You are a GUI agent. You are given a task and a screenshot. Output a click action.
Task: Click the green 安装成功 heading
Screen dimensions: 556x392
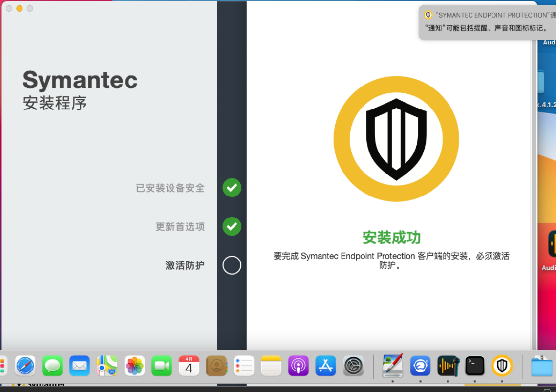tap(391, 238)
